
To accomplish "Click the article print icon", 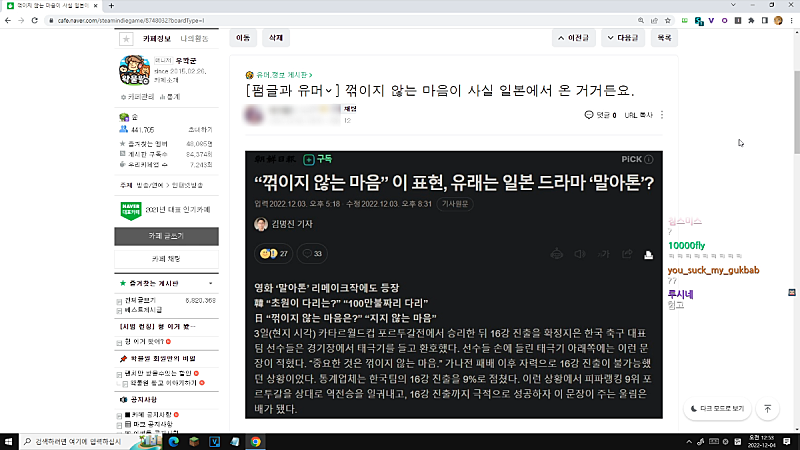I will [x=648, y=254].
